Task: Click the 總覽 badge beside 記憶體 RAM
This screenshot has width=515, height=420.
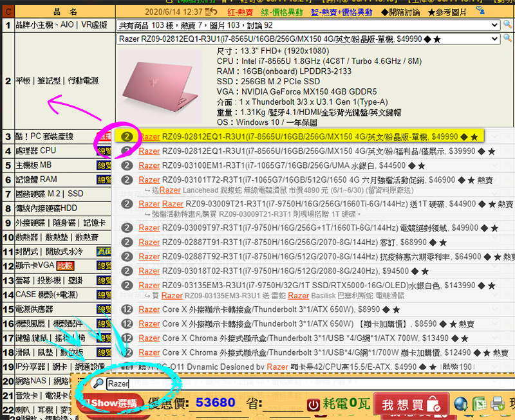Action: (x=104, y=180)
